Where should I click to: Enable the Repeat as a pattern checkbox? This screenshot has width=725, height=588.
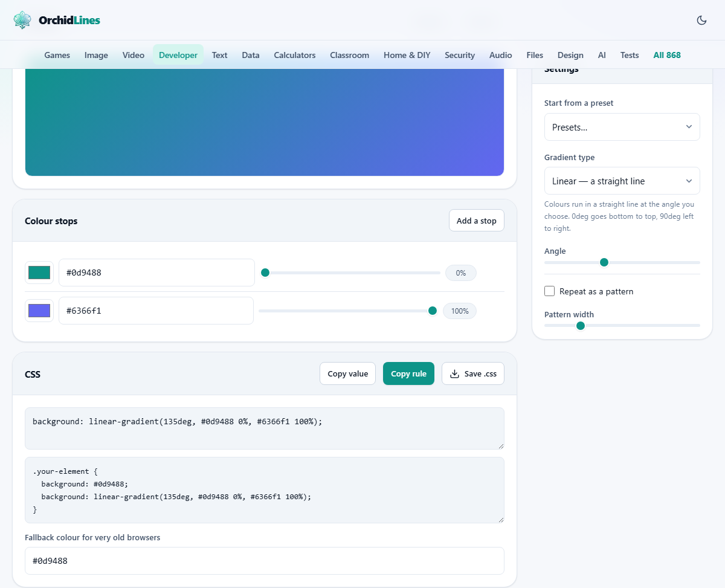(549, 291)
